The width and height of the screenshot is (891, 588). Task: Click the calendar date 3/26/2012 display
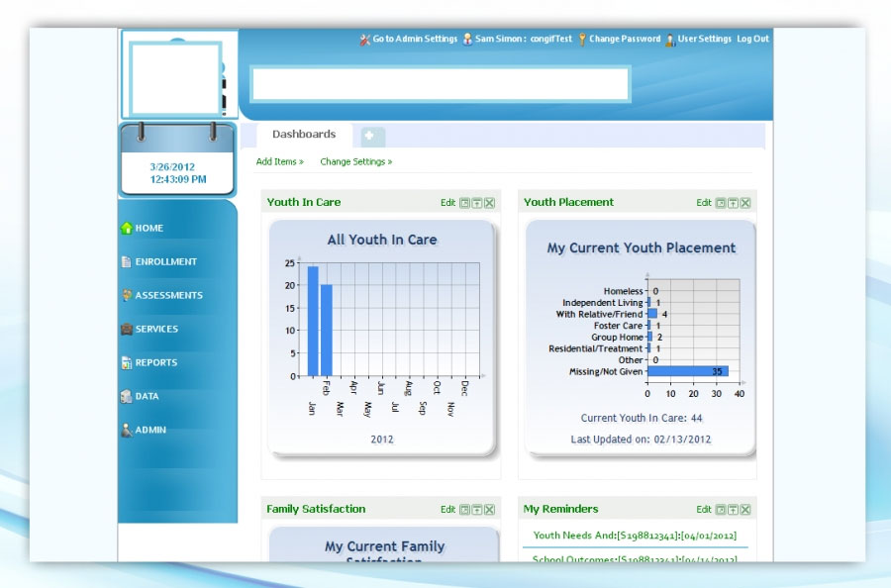[x=172, y=167]
